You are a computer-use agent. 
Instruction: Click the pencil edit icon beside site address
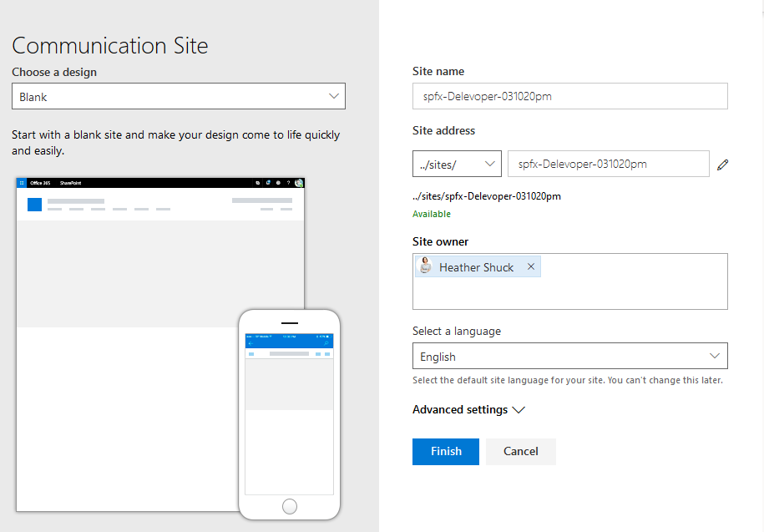click(x=723, y=165)
